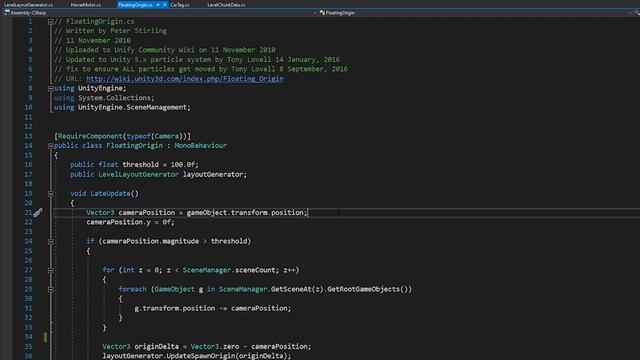Viewport: 640px width, 360px height.
Task: Click 'gameObject.transform.position' on line 21
Action: [245, 212]
